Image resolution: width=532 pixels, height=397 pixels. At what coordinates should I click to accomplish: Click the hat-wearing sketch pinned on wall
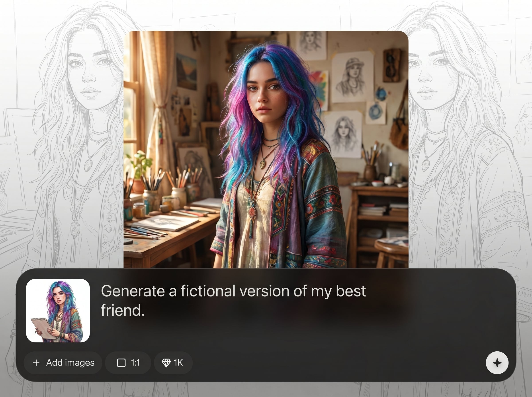[353, 77]
